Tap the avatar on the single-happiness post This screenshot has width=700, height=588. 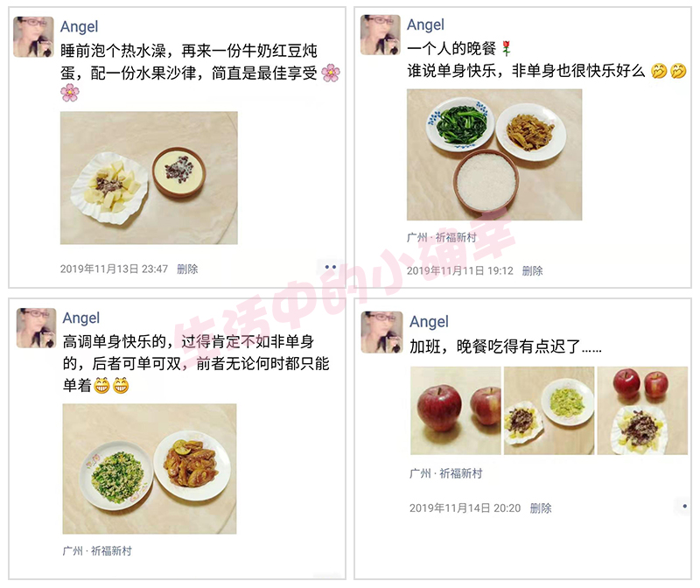36,328
